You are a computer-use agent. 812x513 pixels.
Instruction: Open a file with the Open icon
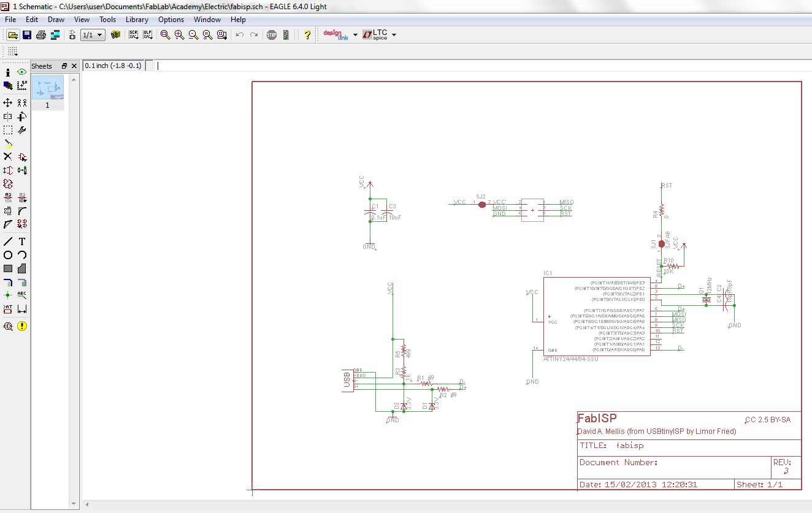pos(12,35)
